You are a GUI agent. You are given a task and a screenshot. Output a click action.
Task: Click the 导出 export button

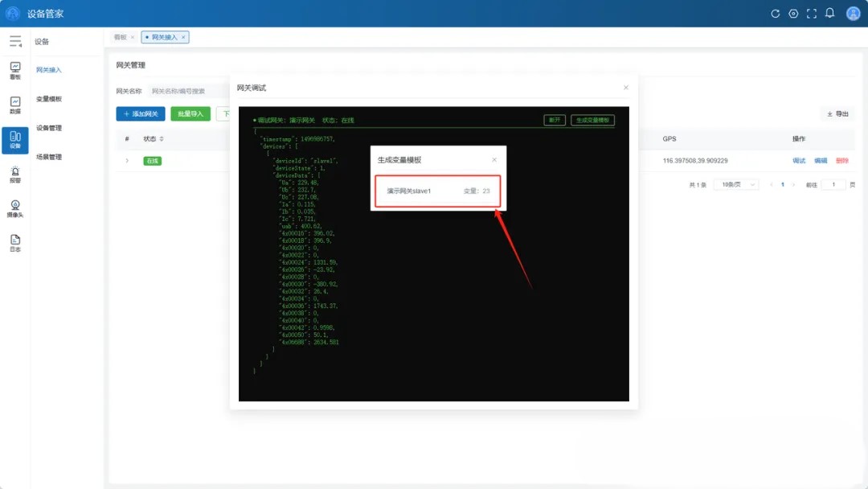click(837, 113)
